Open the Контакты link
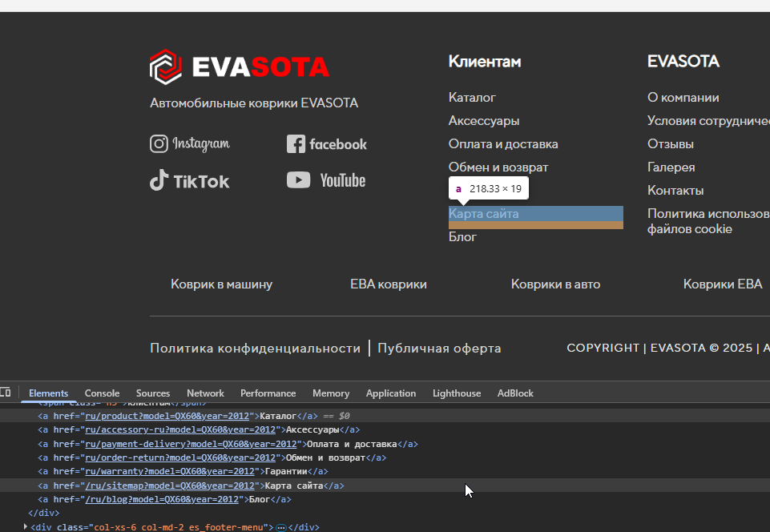The image size is (770, 532). 675,190
